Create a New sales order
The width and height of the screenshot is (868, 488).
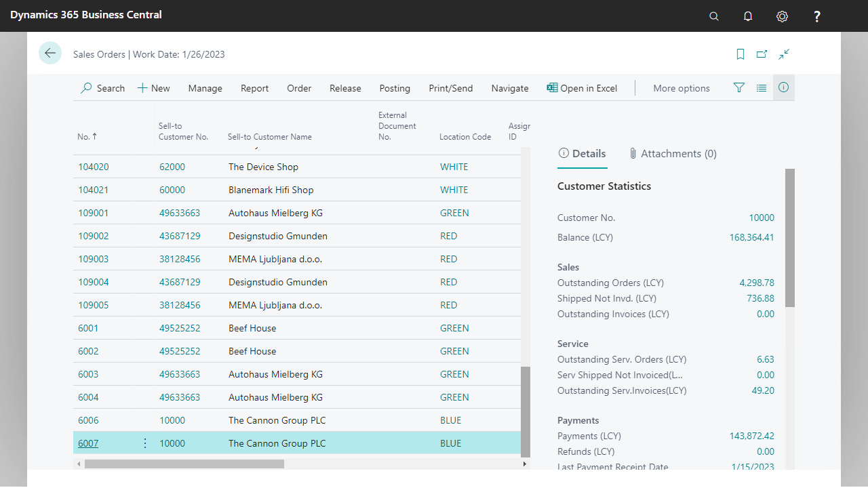154,88
